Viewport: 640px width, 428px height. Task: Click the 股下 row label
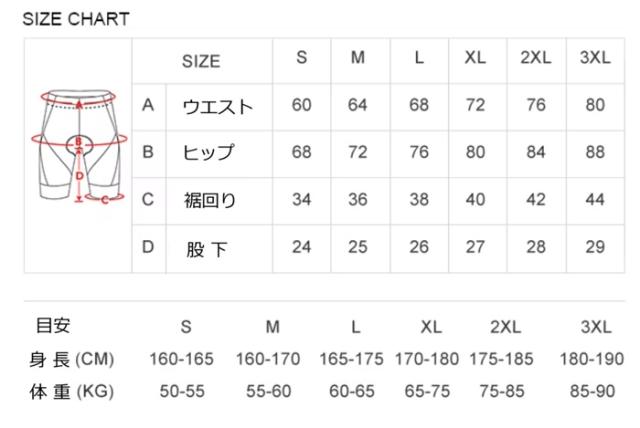coord(207,248)
